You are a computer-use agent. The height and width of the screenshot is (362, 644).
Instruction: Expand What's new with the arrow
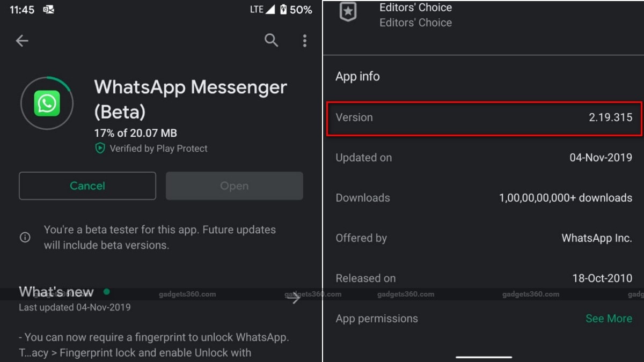pyautogui.click(x=294, y=299)
